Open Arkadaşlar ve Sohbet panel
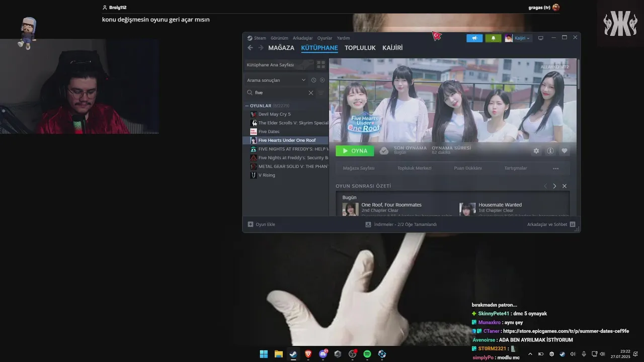Screen dimensions: 644x362 click(x=551, y=224)
